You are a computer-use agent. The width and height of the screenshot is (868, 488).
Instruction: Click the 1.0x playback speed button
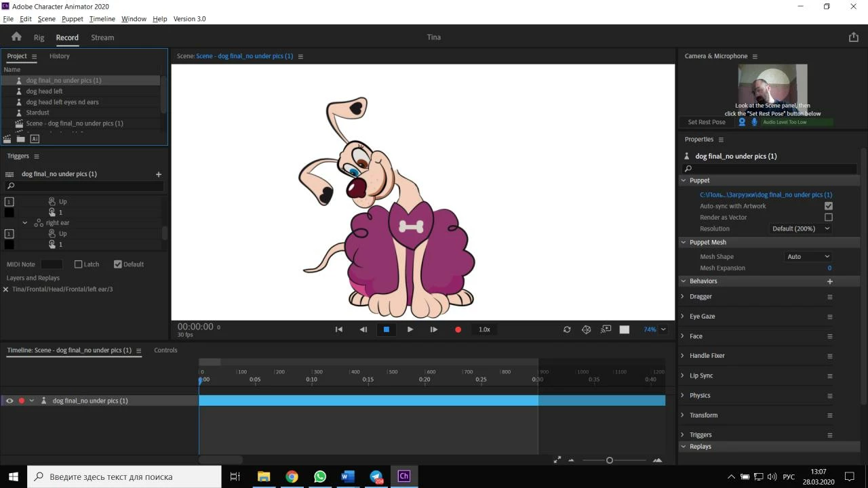(484, 329)
